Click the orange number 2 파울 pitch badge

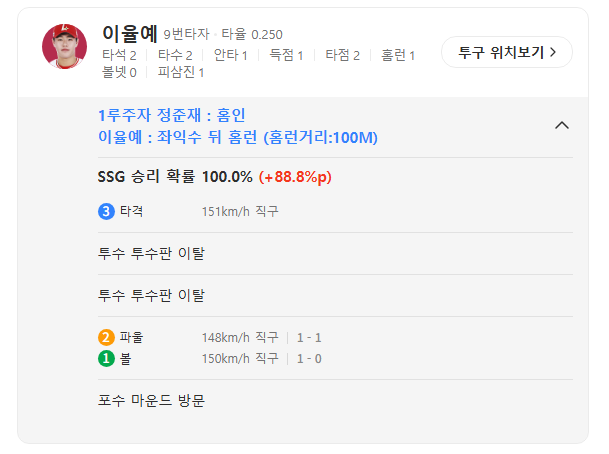pos(106,338)
